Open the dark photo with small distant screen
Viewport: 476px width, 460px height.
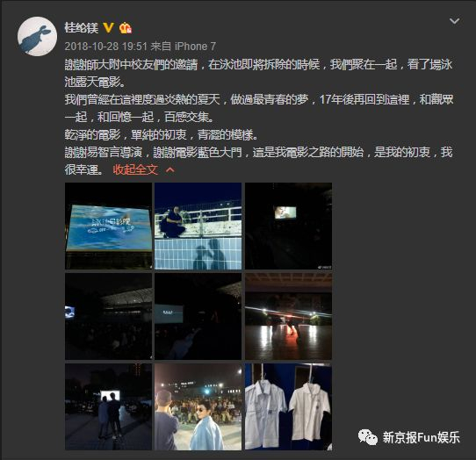(x=288, y=226)
